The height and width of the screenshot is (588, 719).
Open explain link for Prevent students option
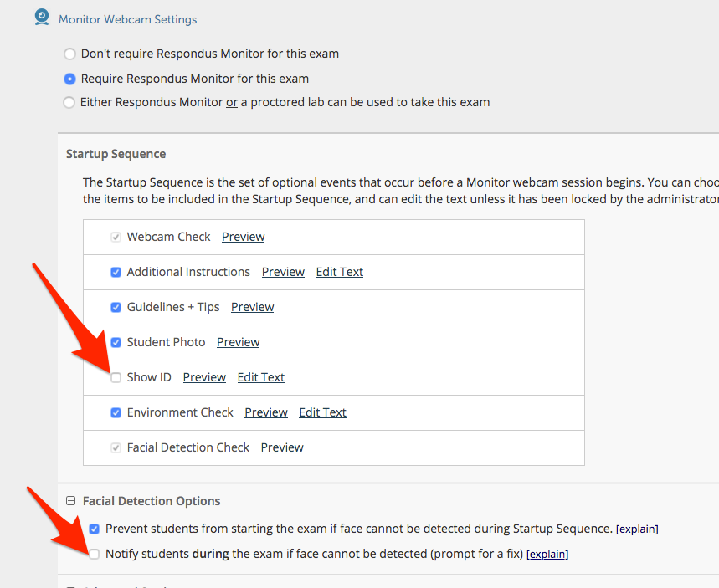[637, 529]
